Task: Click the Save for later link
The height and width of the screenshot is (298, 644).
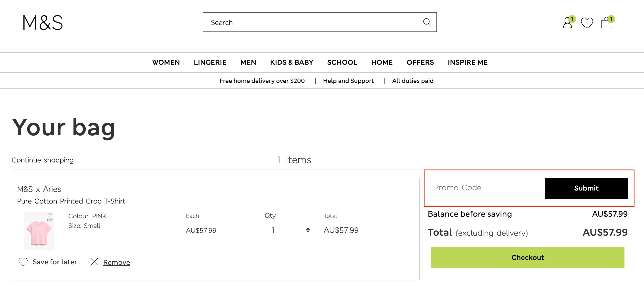Action: tap(55, 262)
